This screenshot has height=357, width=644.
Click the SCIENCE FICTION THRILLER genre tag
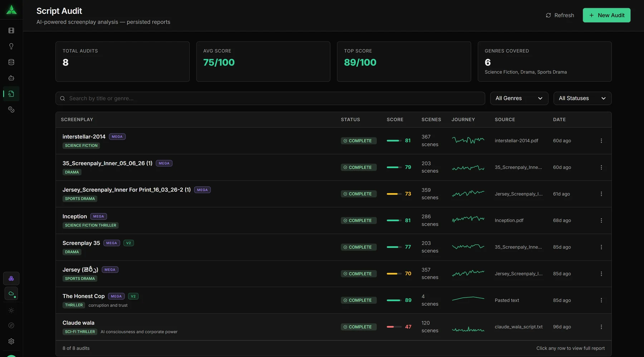pos(91,225)
